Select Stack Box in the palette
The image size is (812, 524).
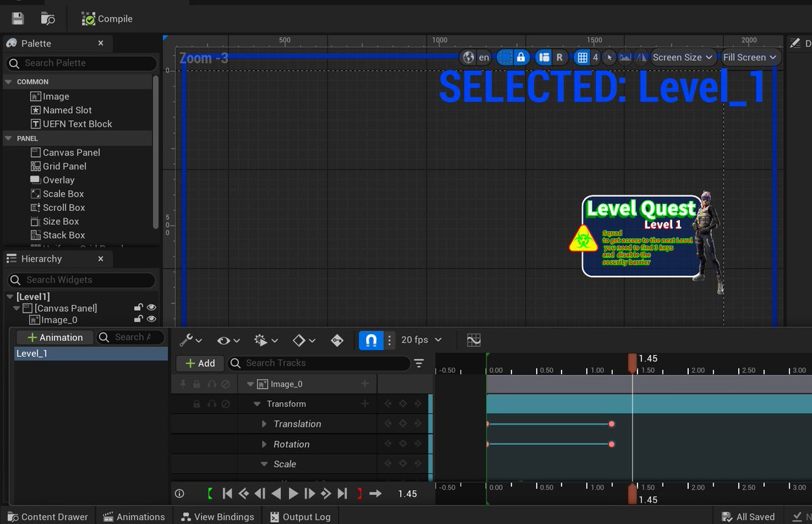(x=58, y=235)
